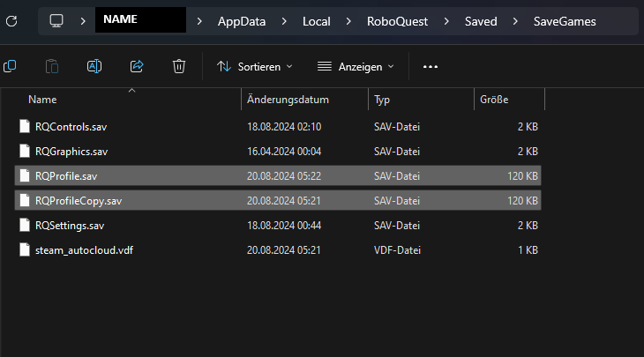This screenshot has width=644, height=357.
Task: Sort by the Änderungsdatum column header
Action: coord(288,100)
